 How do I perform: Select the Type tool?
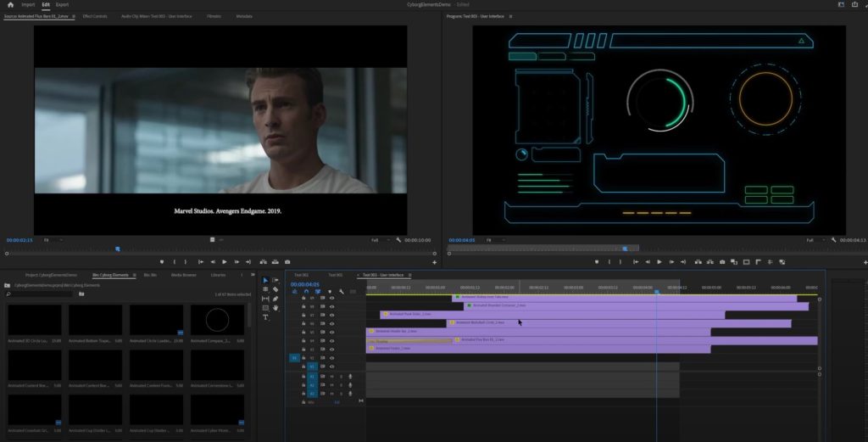pos(265,317)
